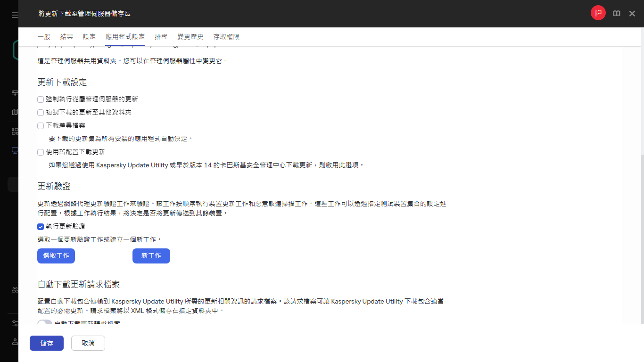
Task: Click the devices grid icon in the sidebar
Action: pyautogui.click(x=14, y=131)
